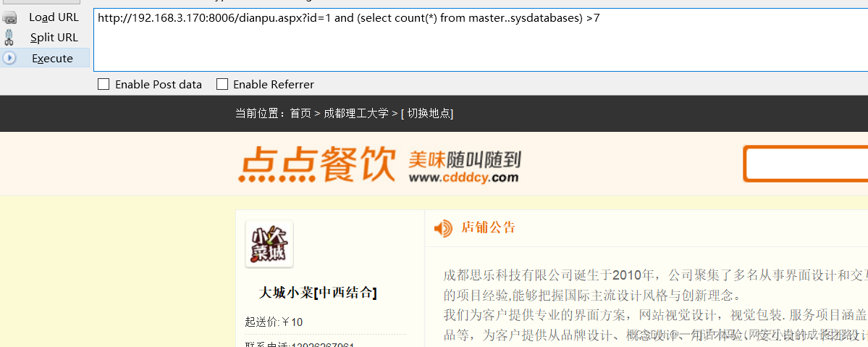Focus the HackBar URL text area
Image resolution: width=868 pixels, height=347 pixels.
pyautogui.click(x=481, y=40)
